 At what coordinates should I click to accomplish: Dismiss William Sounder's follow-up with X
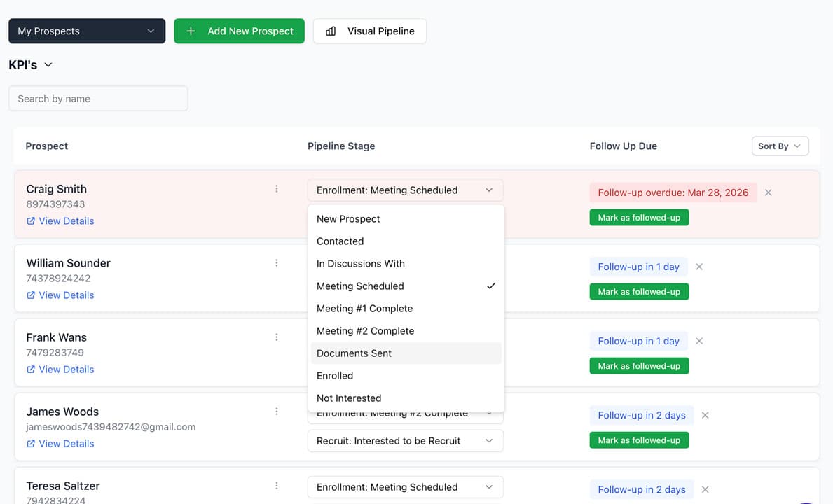click(x=699, y=267)
